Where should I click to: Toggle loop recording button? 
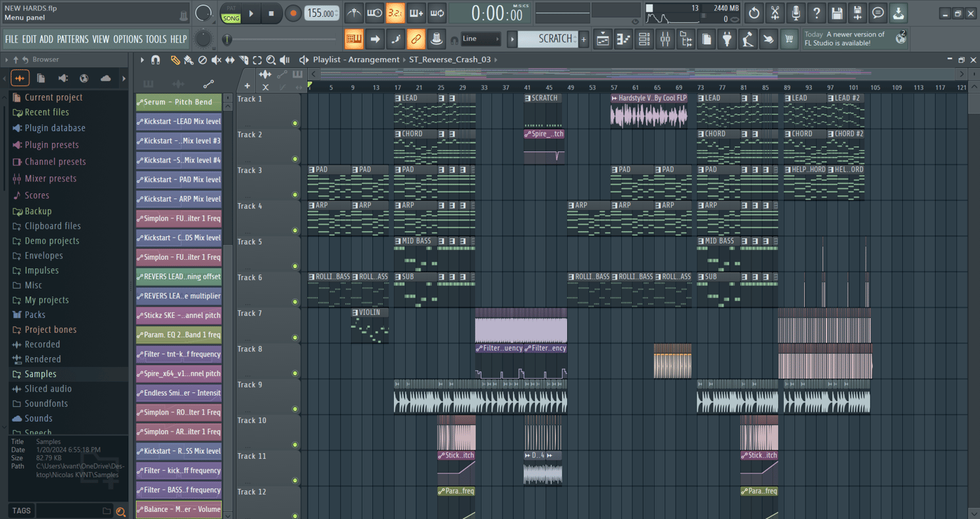(437, 12)
